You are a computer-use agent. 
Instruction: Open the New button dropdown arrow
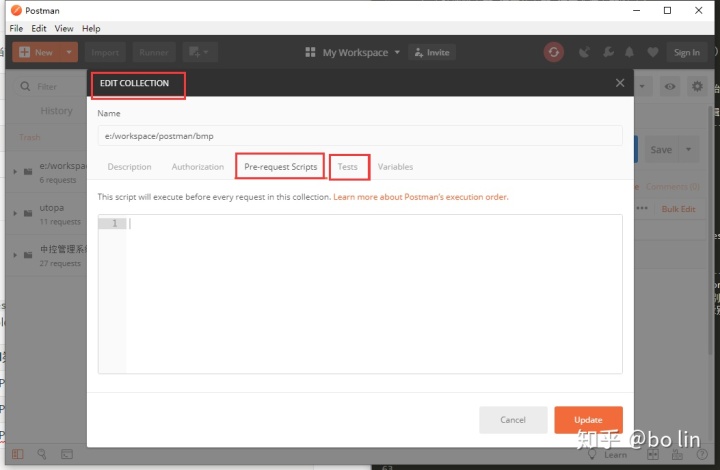click(69, 52)
